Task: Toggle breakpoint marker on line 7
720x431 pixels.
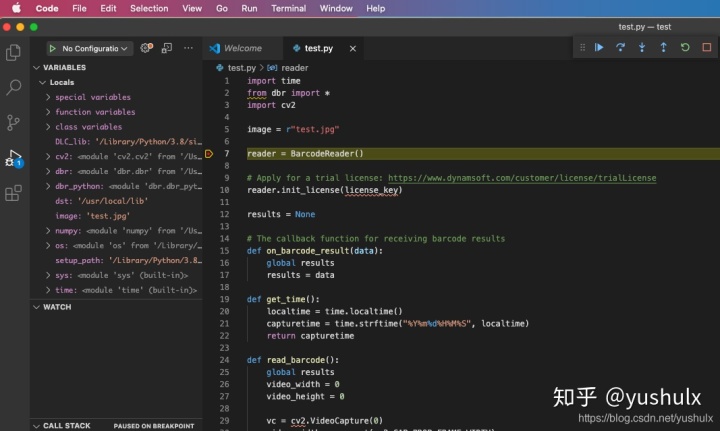Action: point(209,154)
